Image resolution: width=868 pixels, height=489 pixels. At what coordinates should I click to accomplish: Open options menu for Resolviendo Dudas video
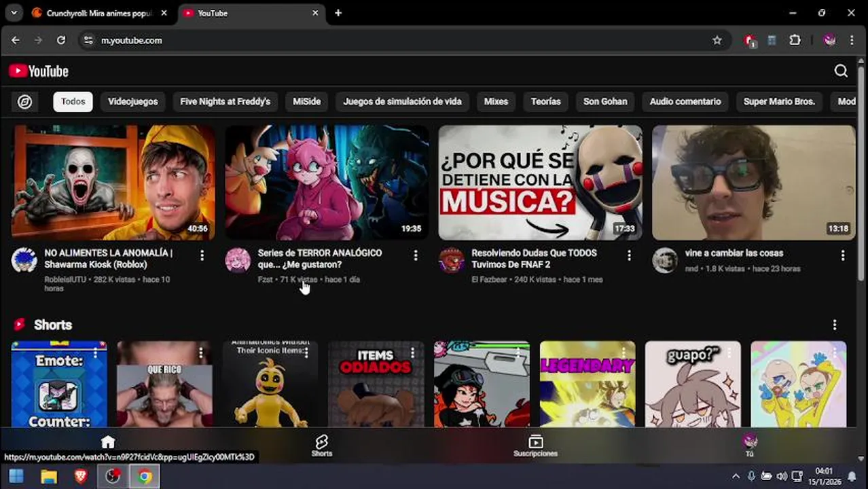[x=629, y=255]
